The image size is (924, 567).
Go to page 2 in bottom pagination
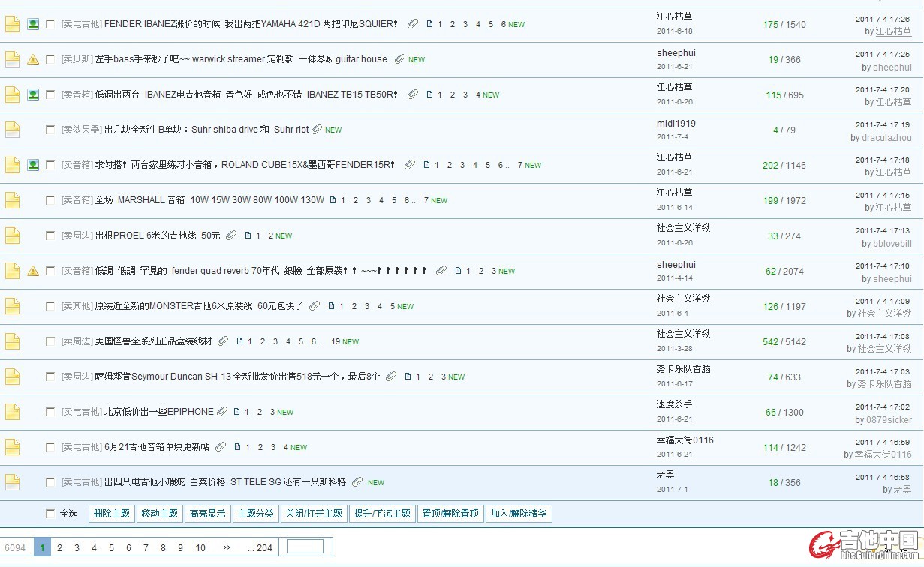pyautogui.click(x=59, y=547)
